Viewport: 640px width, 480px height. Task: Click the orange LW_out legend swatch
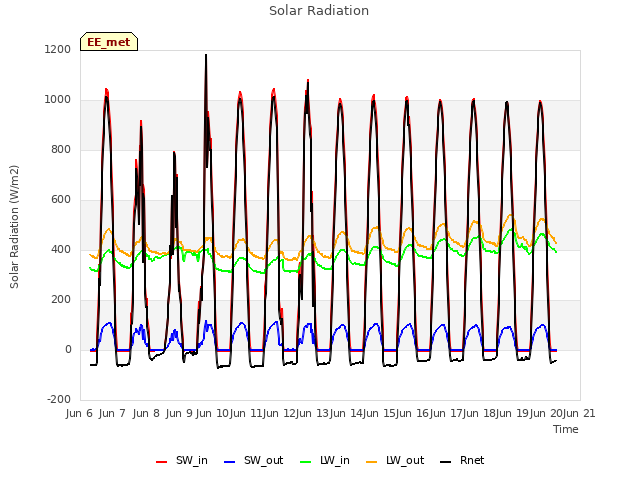click(372, 462)
